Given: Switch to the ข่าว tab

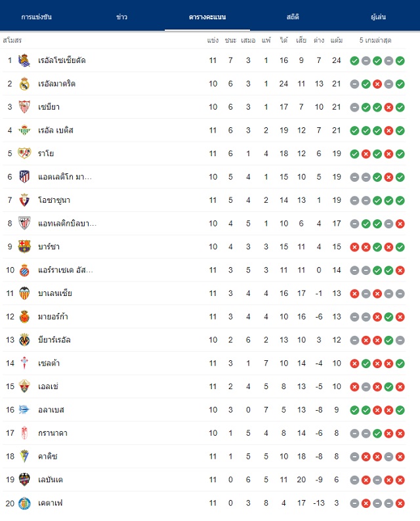Looking at the screenshot, I should [x=121, y=17].
